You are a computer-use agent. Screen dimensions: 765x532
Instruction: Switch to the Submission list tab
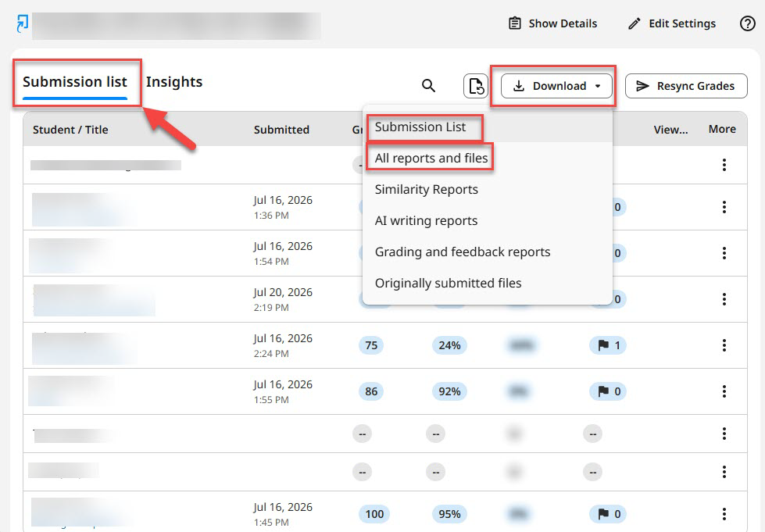click(75, 82)
